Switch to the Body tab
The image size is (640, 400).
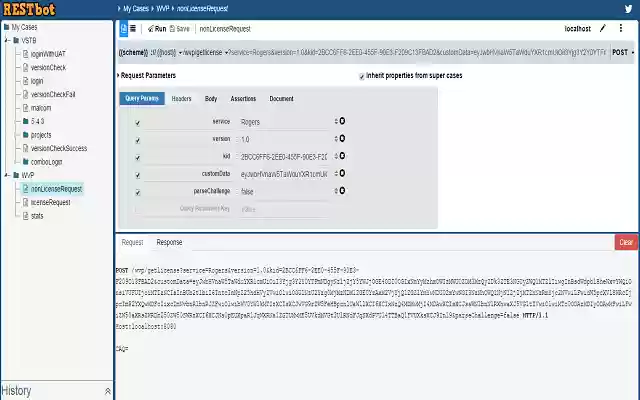(211, 99)
